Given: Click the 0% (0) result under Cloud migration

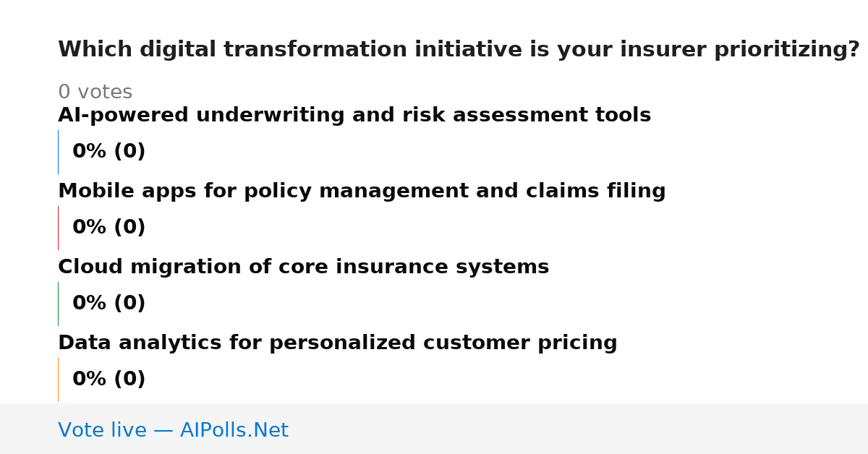Looking at the screenshot, I should pyautogui.click(x=109, y=304).
